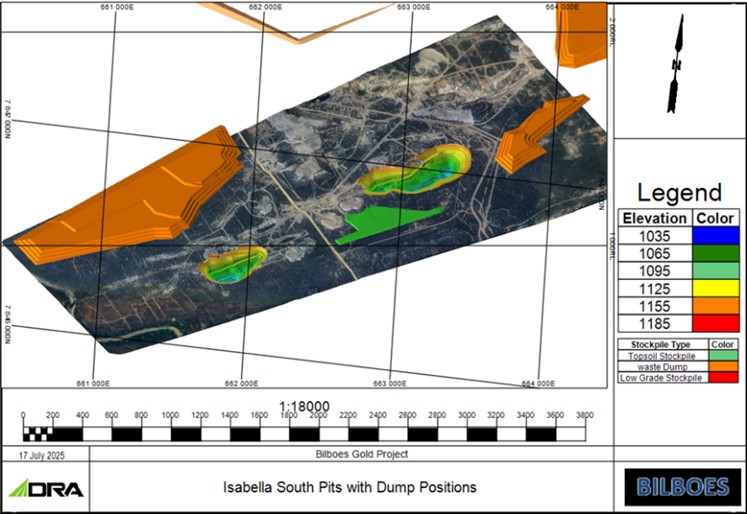Click the 2000 mark on the scale bar

tap(318, 415)
